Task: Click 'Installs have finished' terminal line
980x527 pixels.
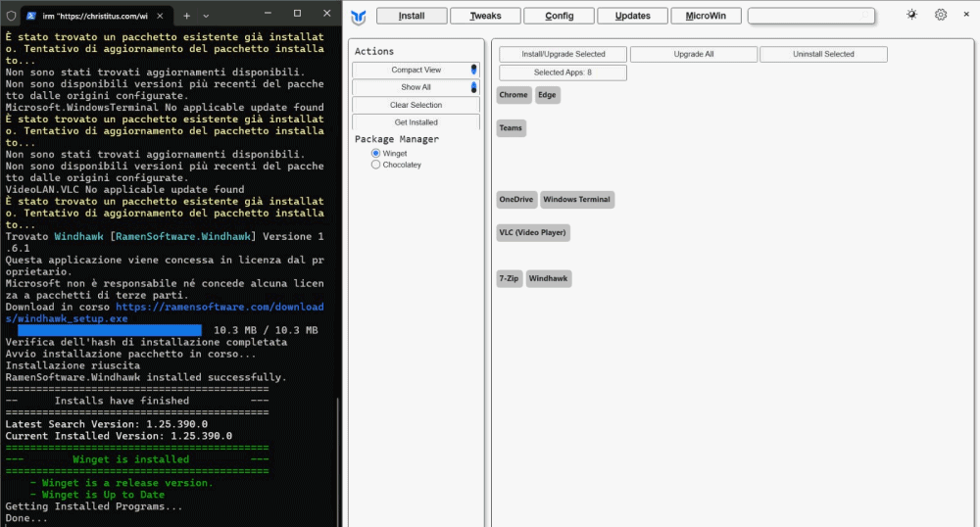Action: point(122,401)
